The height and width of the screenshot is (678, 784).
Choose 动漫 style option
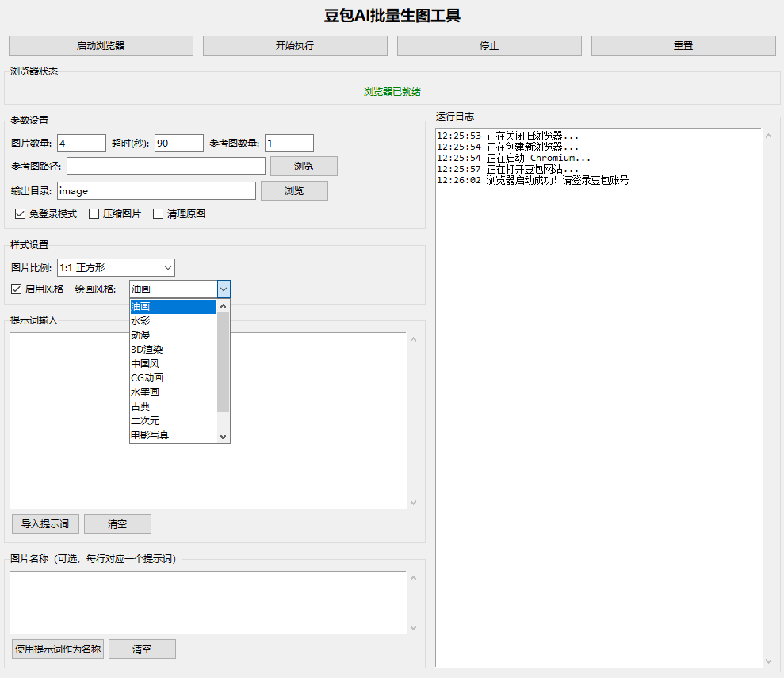(x=173, y=335)
